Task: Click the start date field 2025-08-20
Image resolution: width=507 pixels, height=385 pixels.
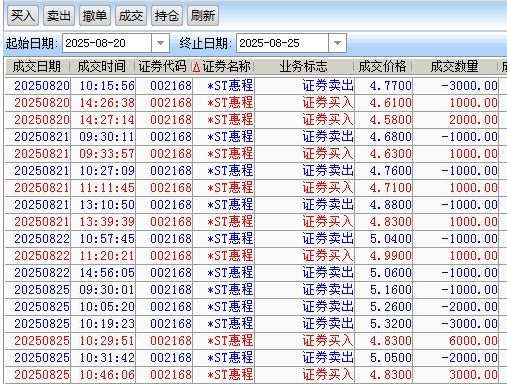Action: click(107, 43)
